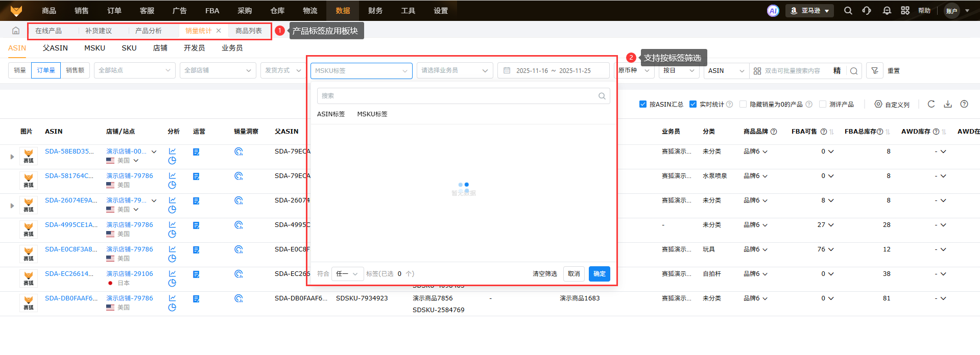Image resolution: width=980 pixels, height=355 pixels.
Task: Open the global search magnifier icon
Action: click(848, 11)
